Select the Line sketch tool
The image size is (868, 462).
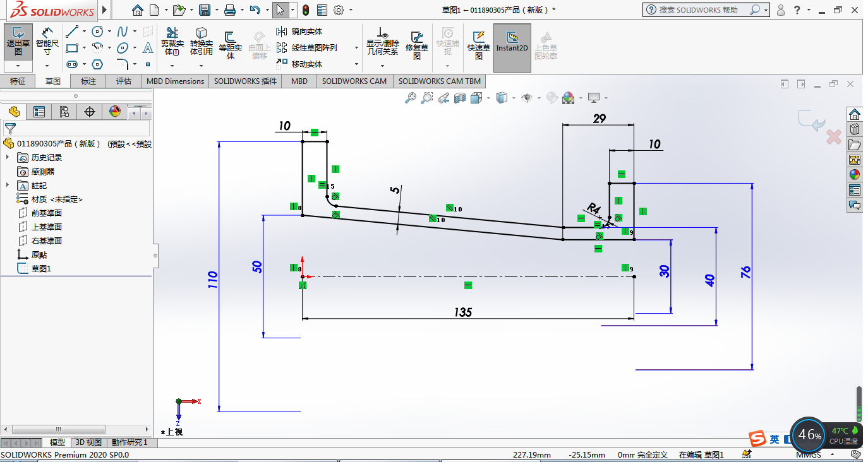[x=72, y=31]
